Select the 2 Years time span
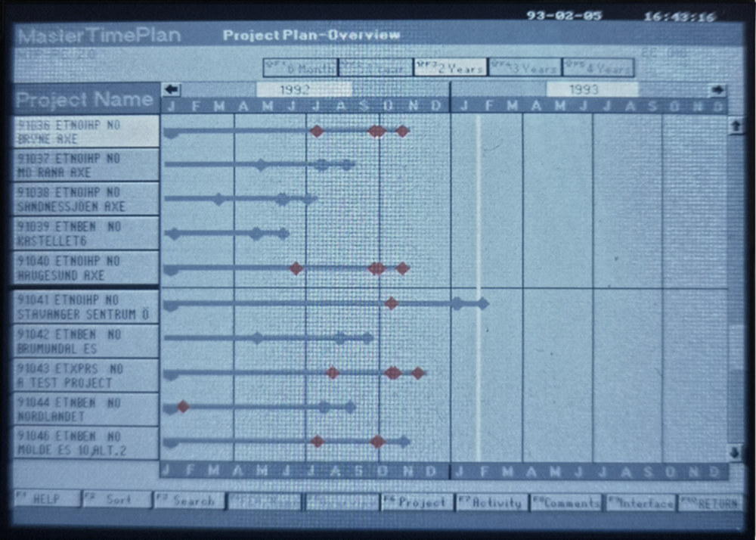 click(x=451, y=67)
